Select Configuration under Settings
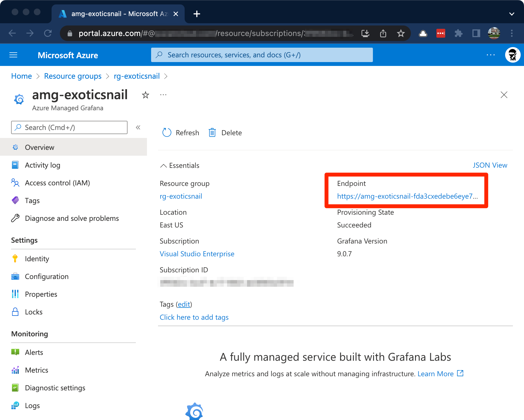524x420 pixels. coord(47,276)
